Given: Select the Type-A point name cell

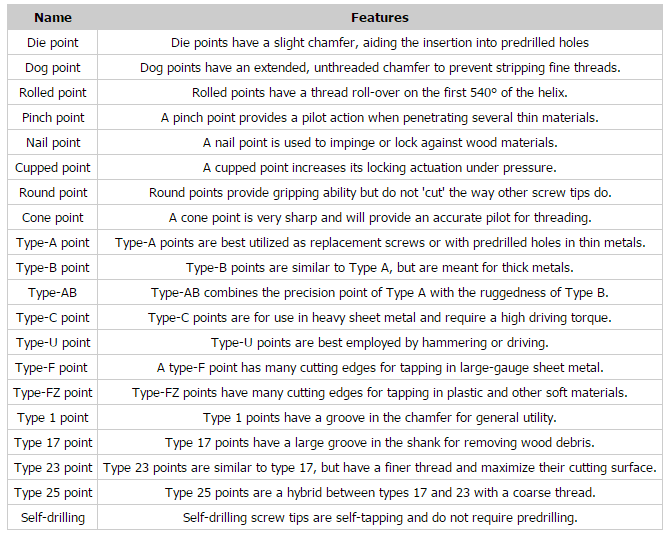Looking at the screenshot, I should (x=52, y=243).
